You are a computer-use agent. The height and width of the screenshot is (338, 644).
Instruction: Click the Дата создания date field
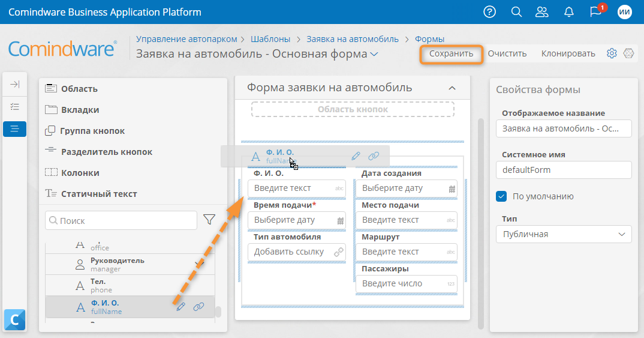(406, 189)
